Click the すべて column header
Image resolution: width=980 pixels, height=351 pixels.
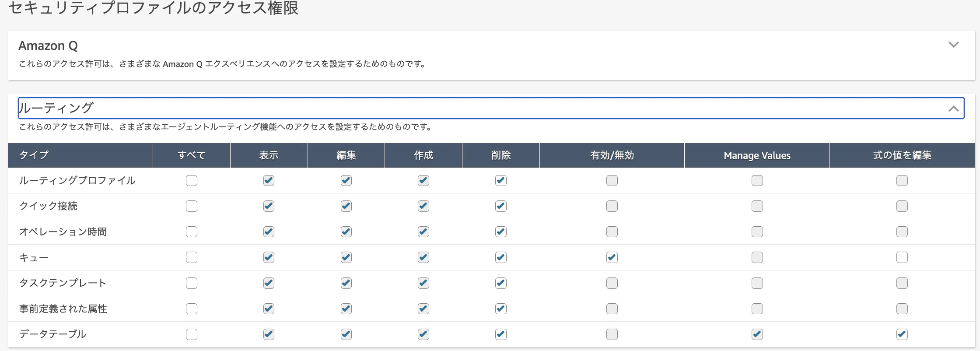point(192,155)
